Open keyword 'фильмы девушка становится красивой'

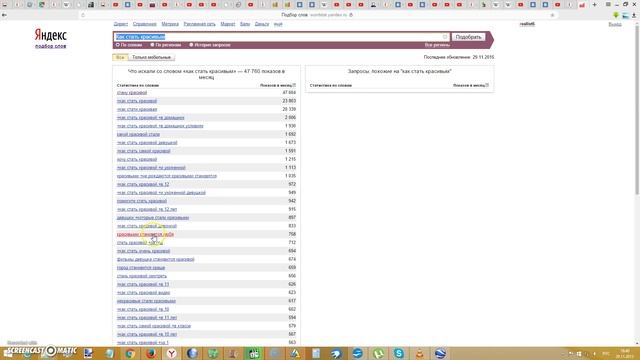coord(156,259)
